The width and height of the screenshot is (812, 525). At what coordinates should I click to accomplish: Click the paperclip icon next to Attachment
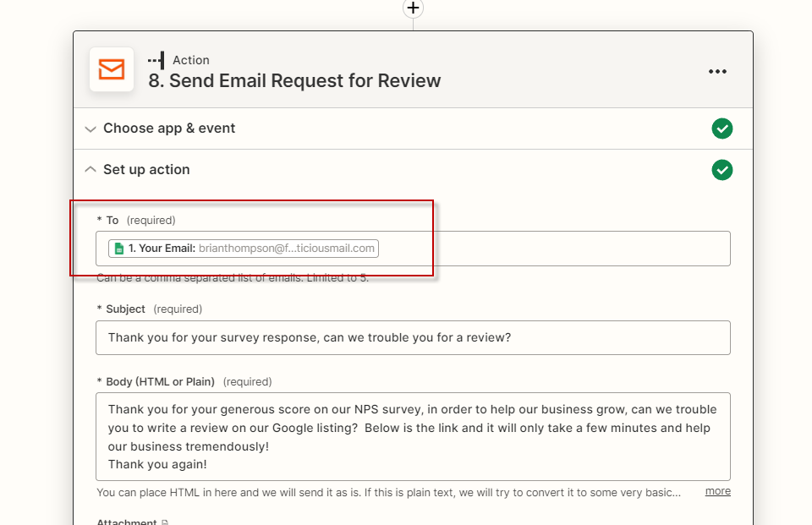[164, 522]
